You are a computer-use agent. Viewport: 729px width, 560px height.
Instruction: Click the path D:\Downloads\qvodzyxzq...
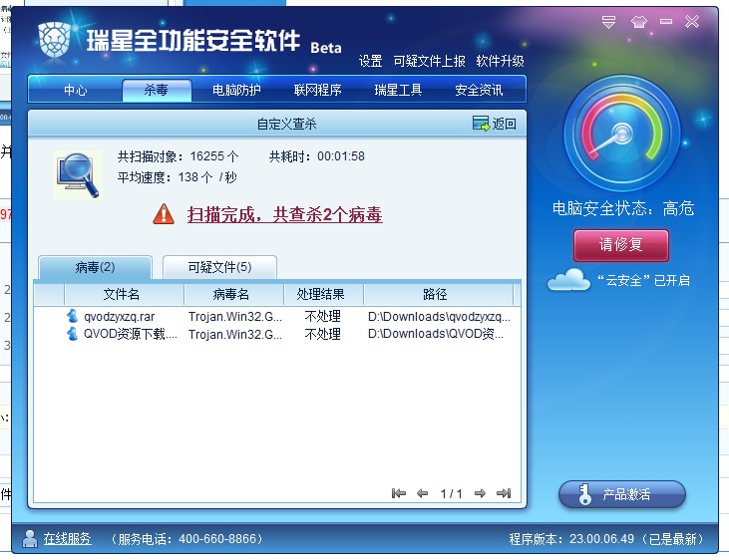pyautogui.click(x=440, y=317)
